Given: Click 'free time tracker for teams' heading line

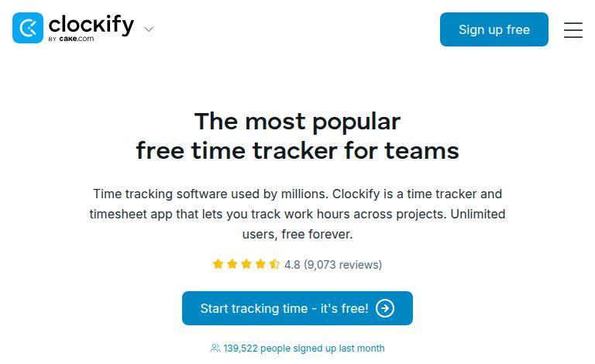Looking at the screenshot, I should pyautogui.click(x=297, y=150).
